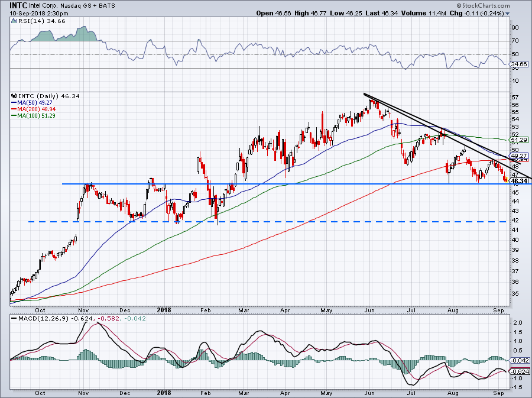532x398 pixels.
Task: Click the MA(200) 48.94 legend text
Action: click(x=36, y=109)
